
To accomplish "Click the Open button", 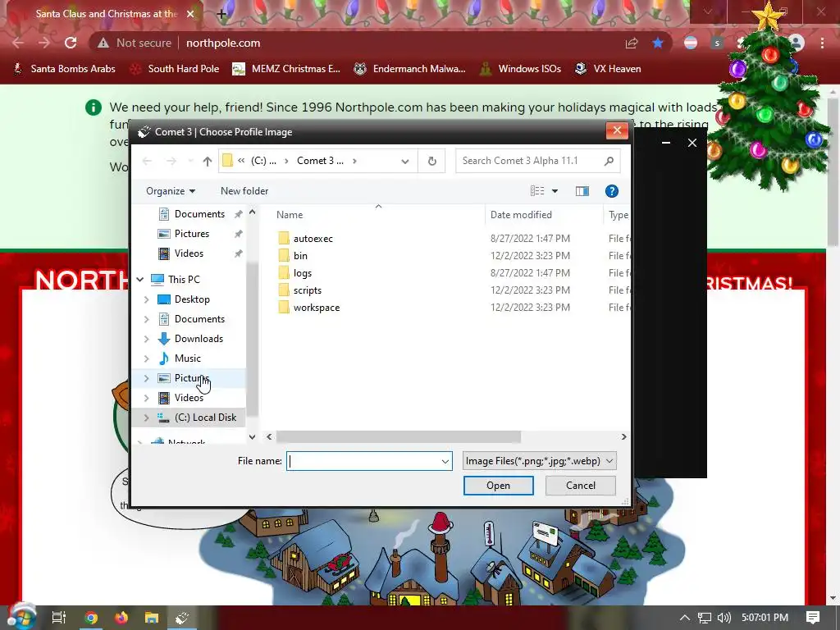I will point(498,486).
